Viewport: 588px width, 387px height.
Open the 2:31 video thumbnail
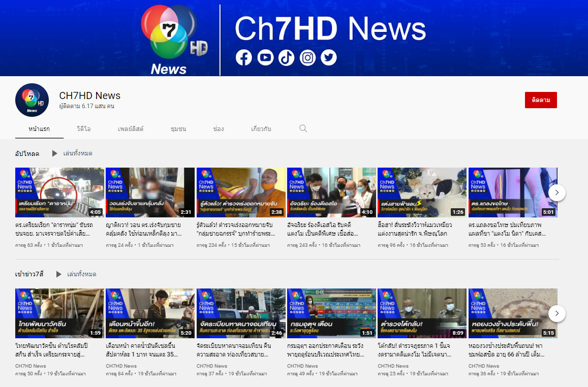point(150,192)
